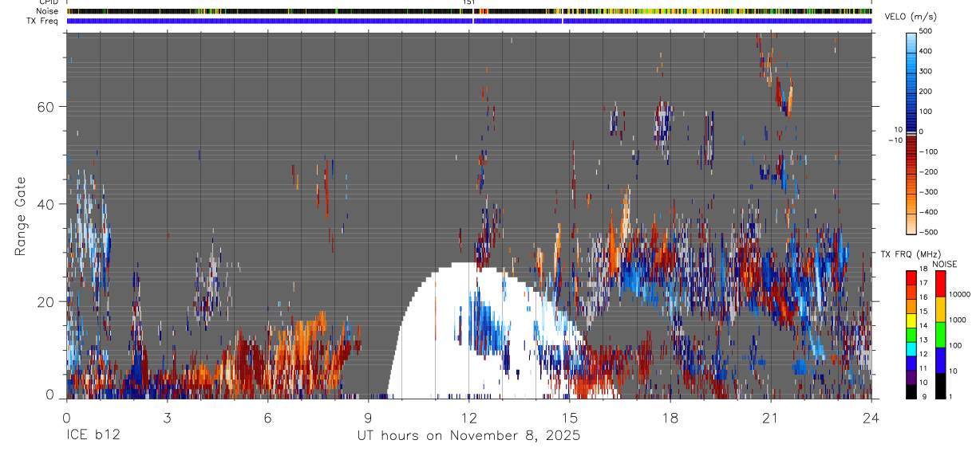
Task: Click the 'ICE b12' radar label
Action: click(93, 436)
